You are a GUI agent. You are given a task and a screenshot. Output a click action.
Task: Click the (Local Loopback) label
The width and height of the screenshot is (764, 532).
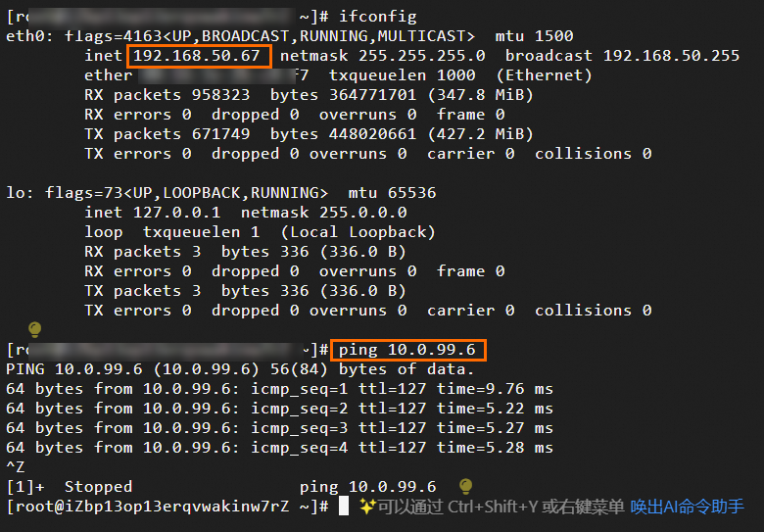[358, 232]
